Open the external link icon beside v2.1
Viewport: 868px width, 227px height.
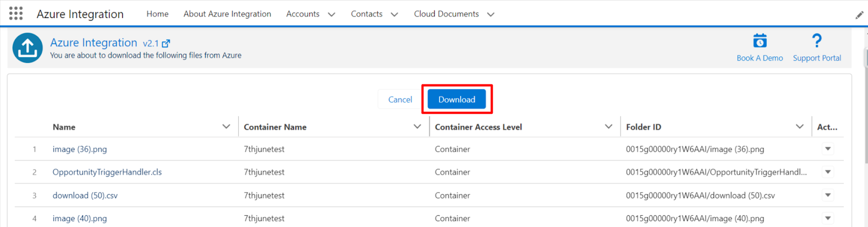tap(166, 43)
